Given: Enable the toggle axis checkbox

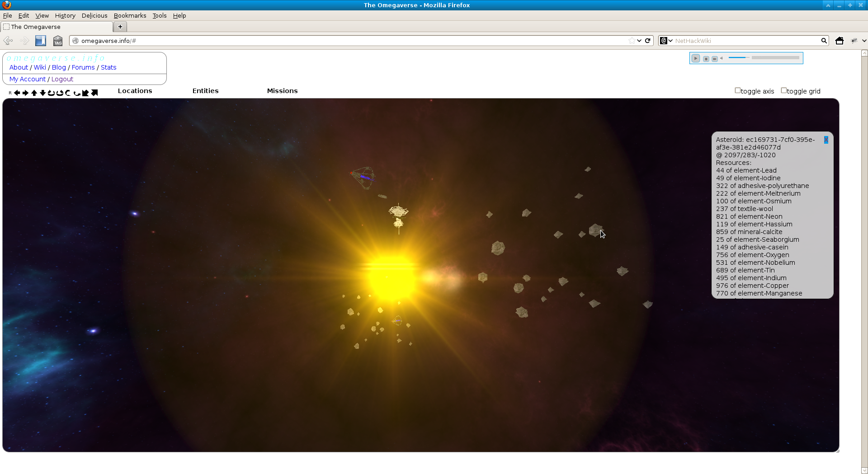Looking at the screenshot, I should tap(737, 90).
